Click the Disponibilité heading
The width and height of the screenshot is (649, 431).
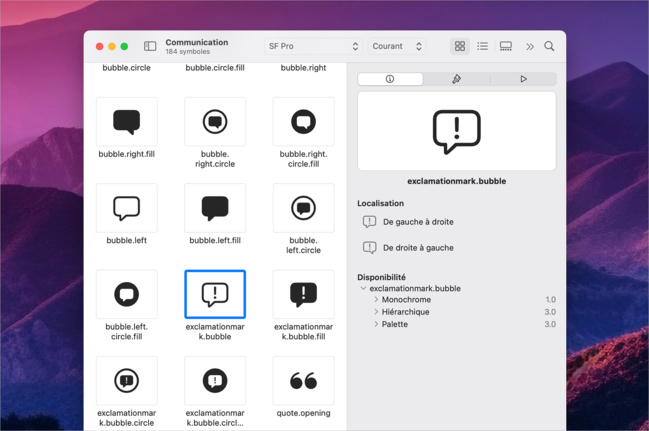pyautogui.click(x=381, y=277)
